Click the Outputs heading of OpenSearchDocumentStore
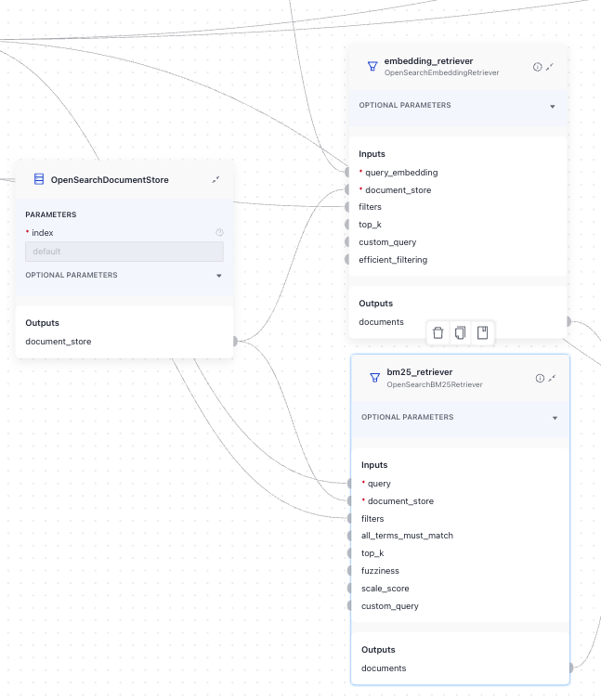The image size is (601, 700). (x=42, y=323)
